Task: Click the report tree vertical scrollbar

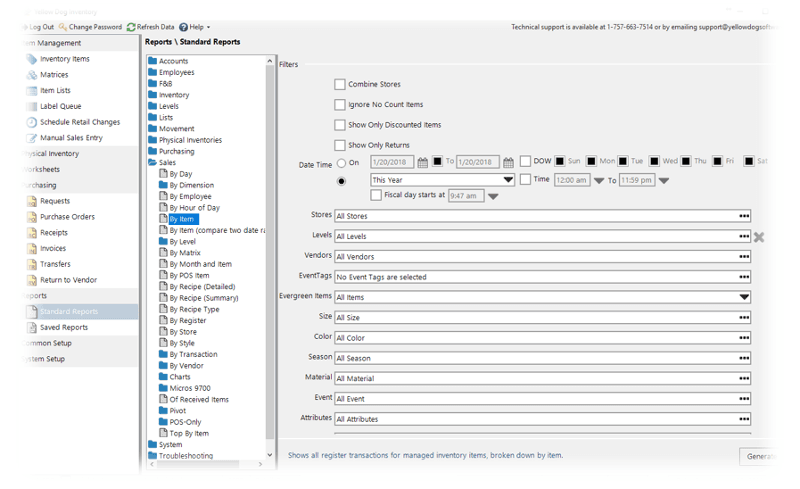Action: tap(270, 258)
